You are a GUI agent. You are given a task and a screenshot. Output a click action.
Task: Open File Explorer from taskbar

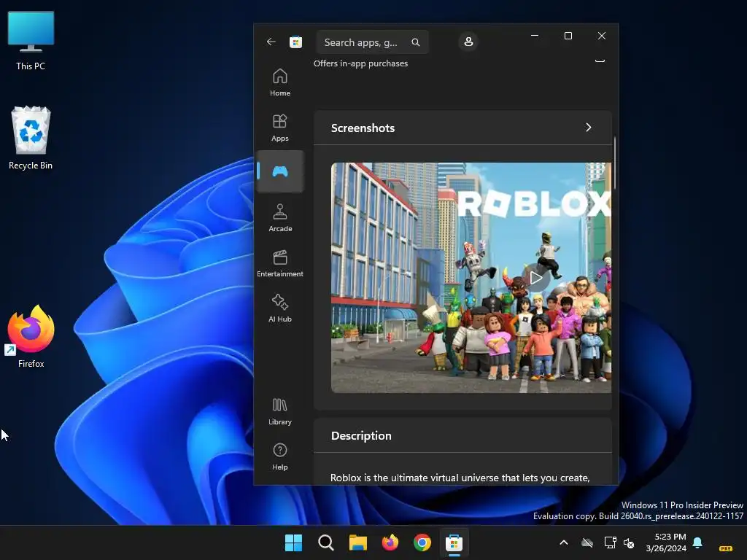coord(357,542)
